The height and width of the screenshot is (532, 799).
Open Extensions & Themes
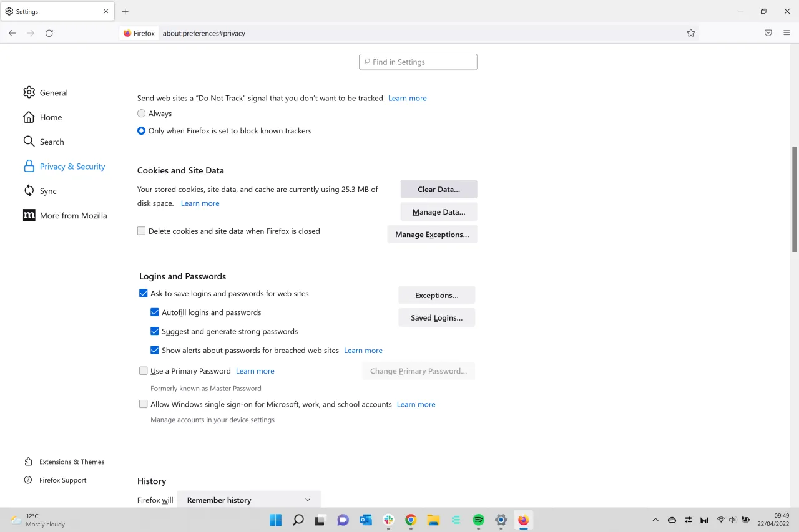64,462
